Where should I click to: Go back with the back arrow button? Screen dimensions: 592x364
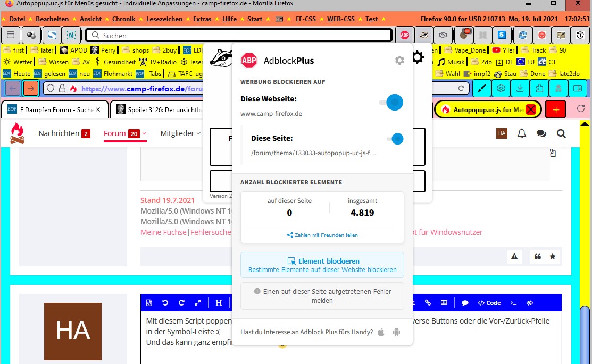pyautogui.click(x=12, y=89)
